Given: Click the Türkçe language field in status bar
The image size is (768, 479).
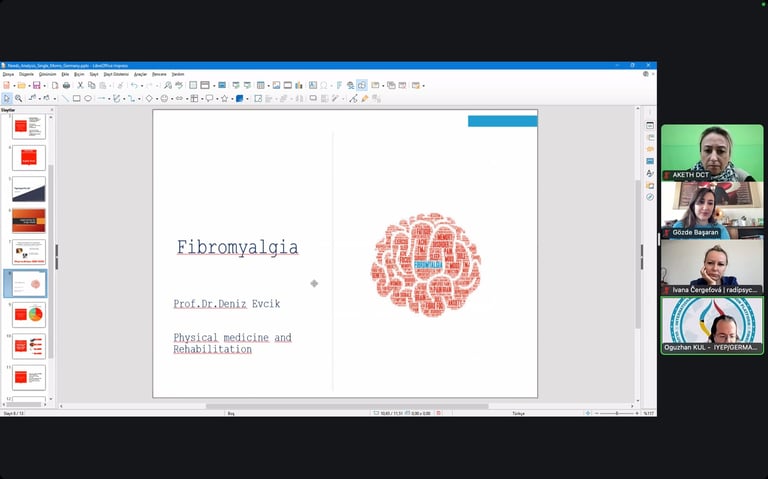Looking at the screenshot, I should point(518,413).
